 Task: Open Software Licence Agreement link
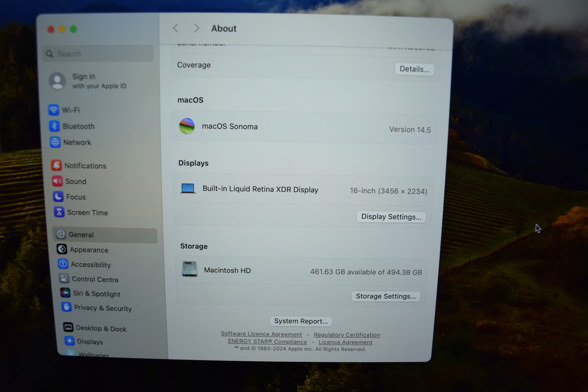point(262,334)
